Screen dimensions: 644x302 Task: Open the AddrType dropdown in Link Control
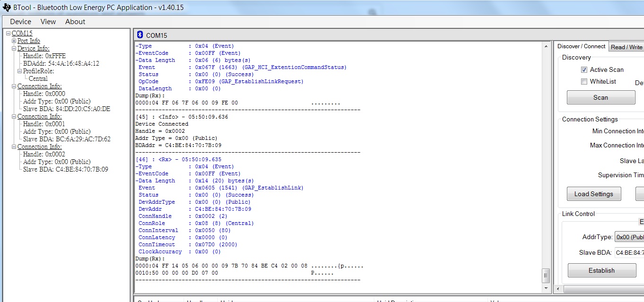tap(629, 237)
